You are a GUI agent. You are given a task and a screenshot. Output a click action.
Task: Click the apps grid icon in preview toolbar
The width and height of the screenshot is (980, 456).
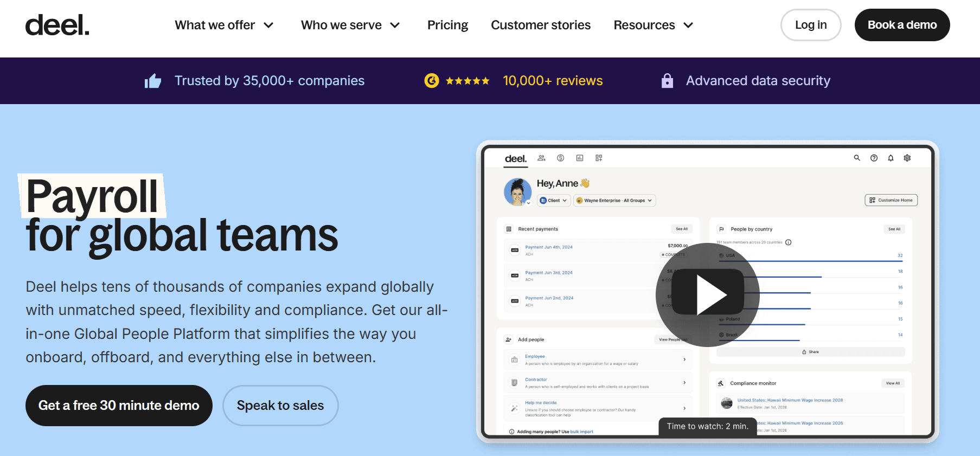tap(599, 158)
